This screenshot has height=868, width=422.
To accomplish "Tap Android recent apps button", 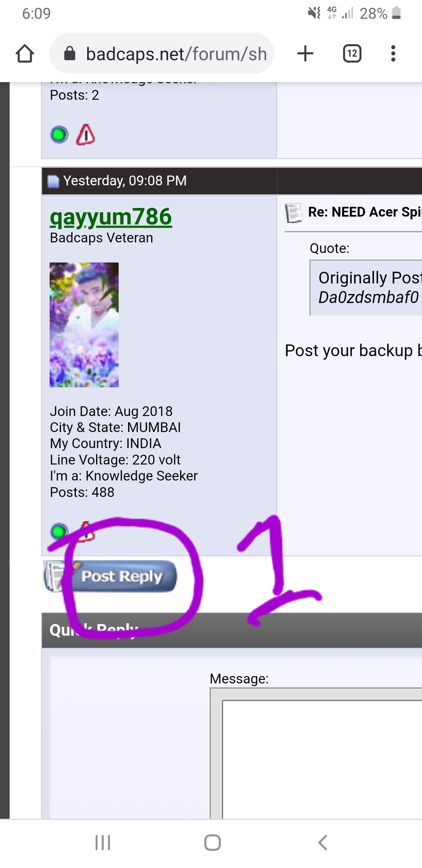I will pos(103,843).
